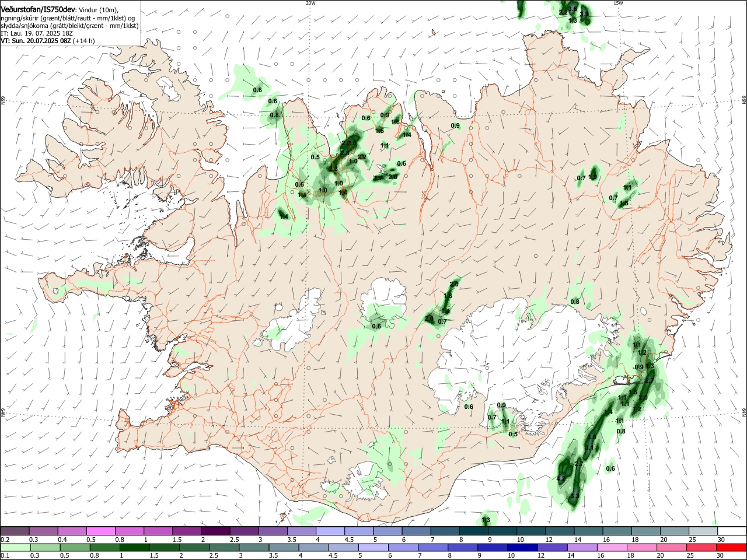Pick the lower legend swatch between 0.5 and 0.8
Viewport: 747px width, 560px height.
(75, 547)
